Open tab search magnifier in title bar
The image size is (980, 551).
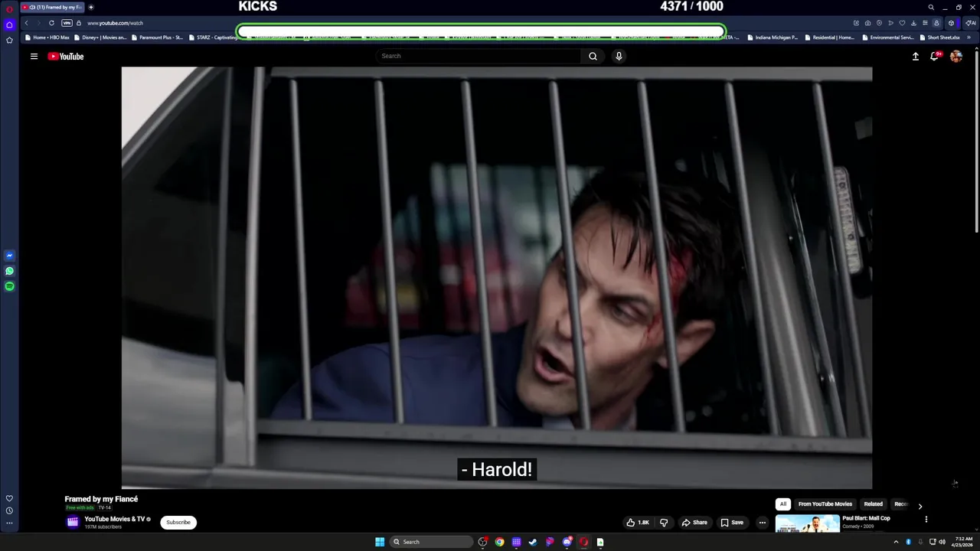931,7
